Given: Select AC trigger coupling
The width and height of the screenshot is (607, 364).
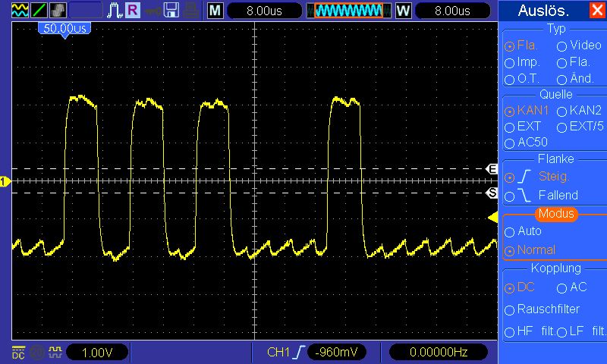Looking at the screenshot, I should [x=572, y=287].
